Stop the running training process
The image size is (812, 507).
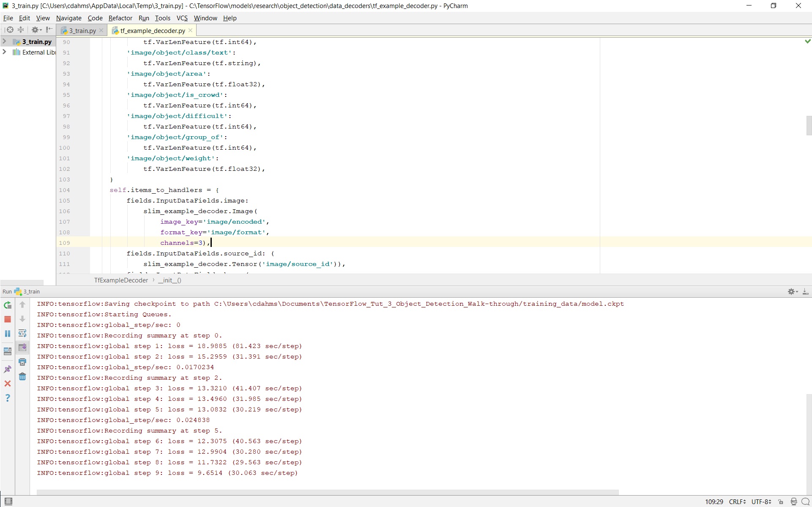[8, 319]
